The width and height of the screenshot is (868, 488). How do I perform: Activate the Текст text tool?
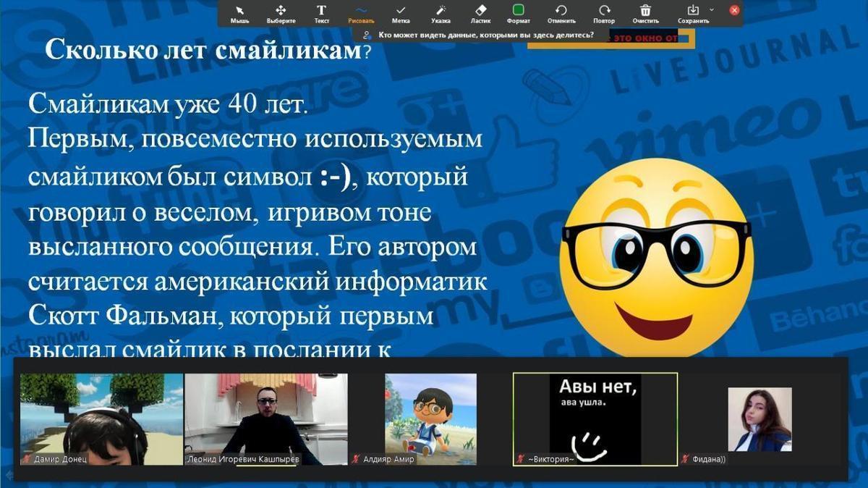click(x=321, y=13)
